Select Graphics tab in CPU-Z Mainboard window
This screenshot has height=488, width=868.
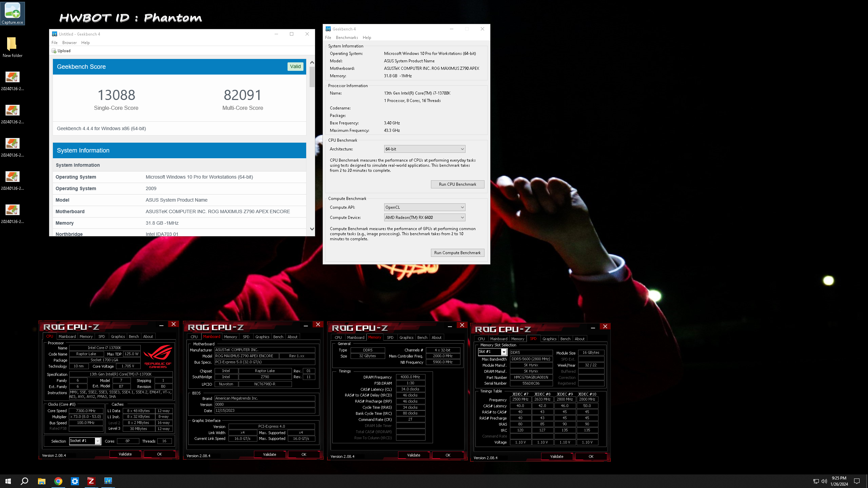pyautogui.click(x=262, y=337)
